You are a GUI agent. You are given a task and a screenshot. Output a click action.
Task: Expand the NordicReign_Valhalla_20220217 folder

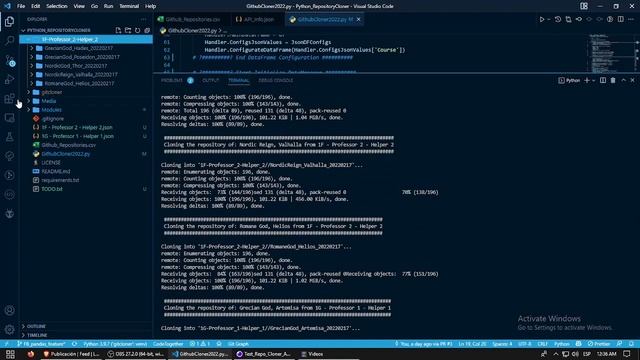point(86,75)
